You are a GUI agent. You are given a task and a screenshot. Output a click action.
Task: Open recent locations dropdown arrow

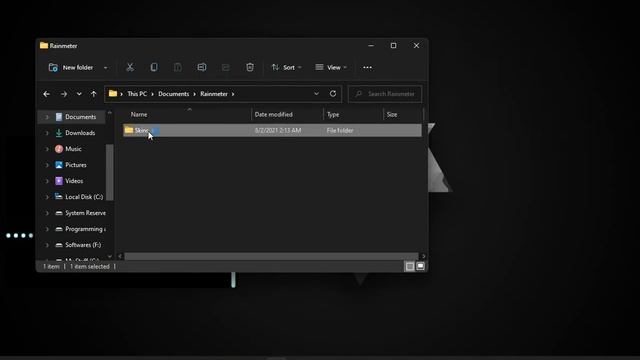coord(79,94)
